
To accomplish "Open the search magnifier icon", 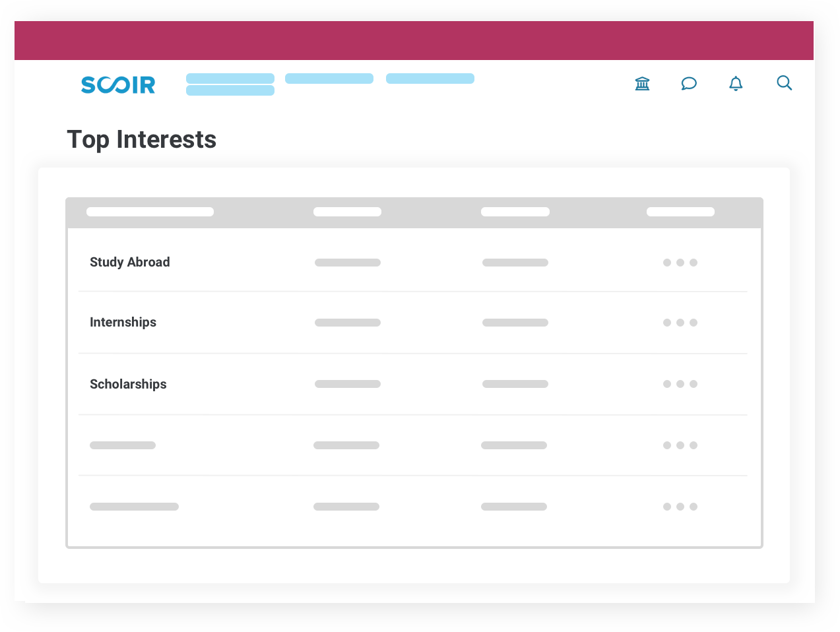I will [x=784, y=83].
